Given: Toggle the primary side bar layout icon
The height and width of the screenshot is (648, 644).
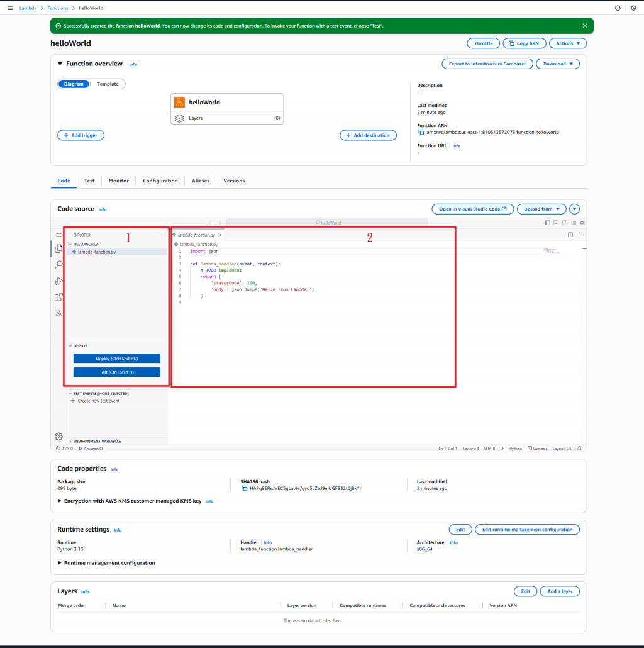Looking at the screenshot, I should [547, 223].
